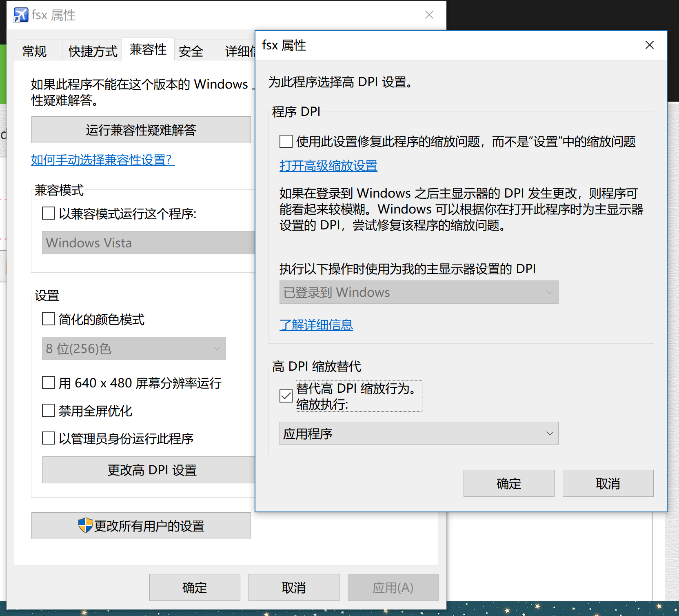Click 打开高级缩放设置 link

(328, 166)
